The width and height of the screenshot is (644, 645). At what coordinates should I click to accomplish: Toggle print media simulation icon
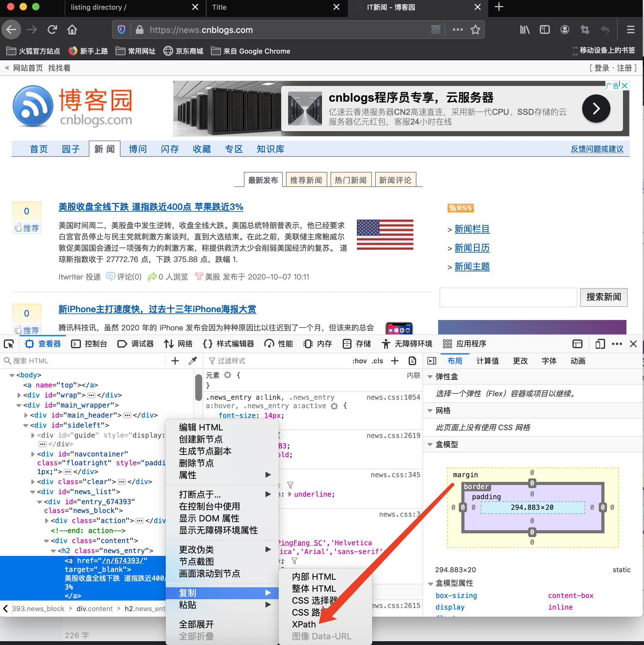pos(412,361)
